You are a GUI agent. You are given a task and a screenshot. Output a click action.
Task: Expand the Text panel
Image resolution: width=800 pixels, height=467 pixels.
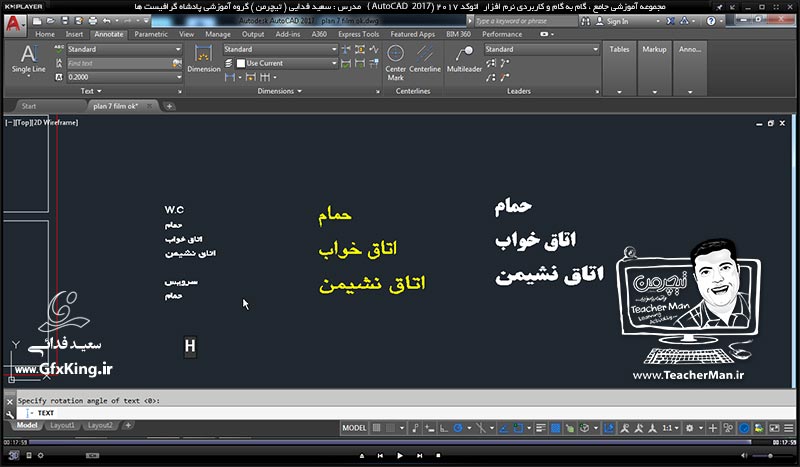[91, 91]
